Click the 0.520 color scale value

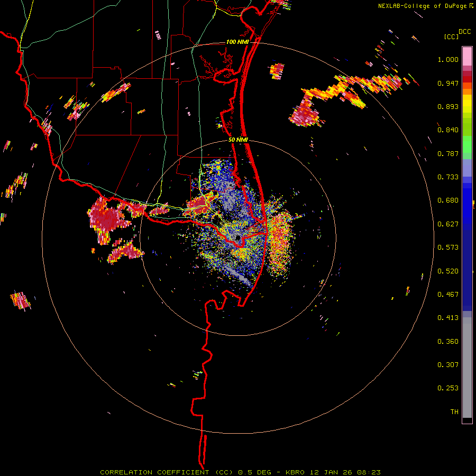coord(448,271)
